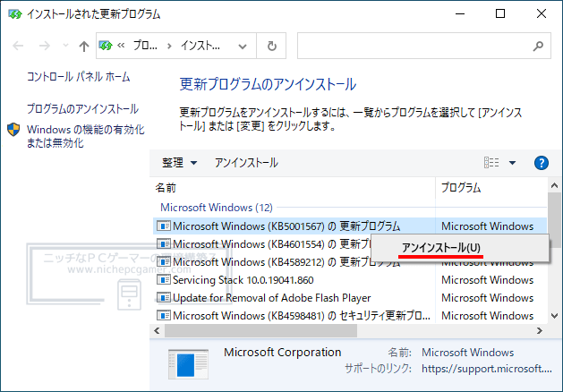Click the Servicing Stack entry icon
The width and height of the screenshot is (563, 392).
[x=164, y=280]
